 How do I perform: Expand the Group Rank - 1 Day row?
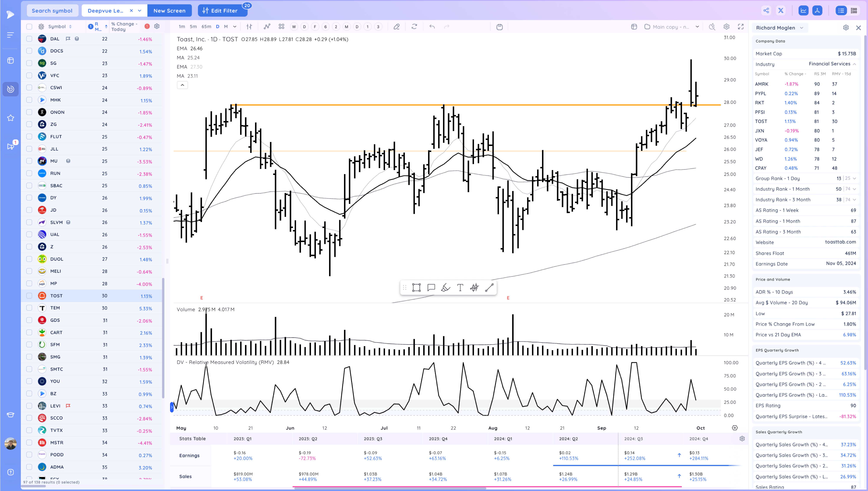pyautogui.click(x=855, y=178)
